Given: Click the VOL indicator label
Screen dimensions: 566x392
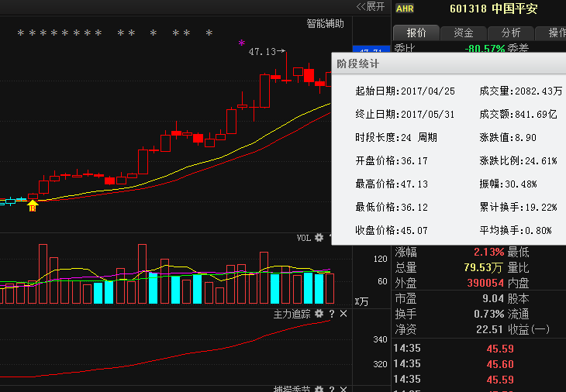Looking at the screenshot, I should (x=304, y=238).
